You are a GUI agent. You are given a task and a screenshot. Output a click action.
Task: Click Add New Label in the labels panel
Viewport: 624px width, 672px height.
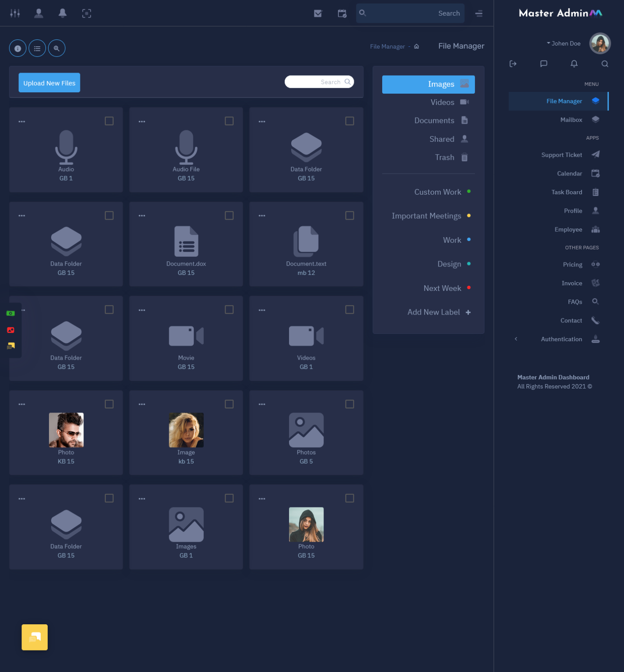click(x=433, y=312)
